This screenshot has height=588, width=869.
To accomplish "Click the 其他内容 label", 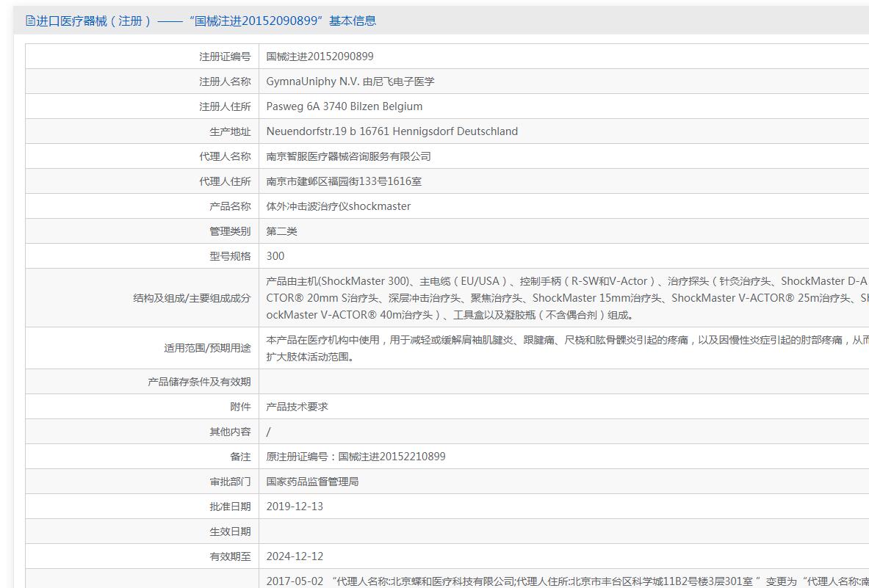I will [x=230, y=432].
